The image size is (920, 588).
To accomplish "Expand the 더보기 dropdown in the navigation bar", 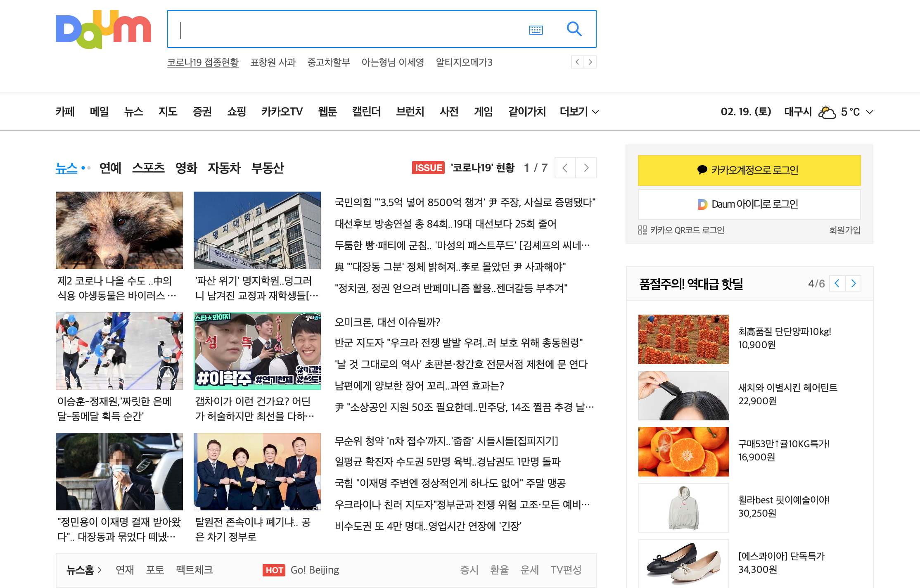I will pos(578,111).
